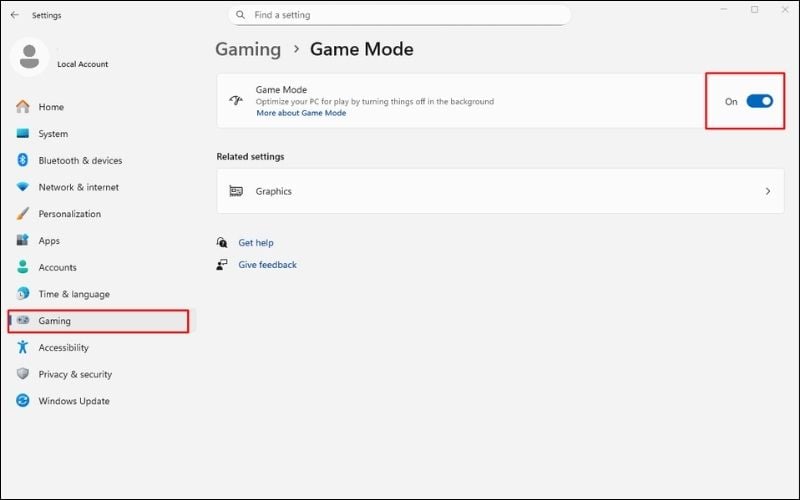Focus the Find a setting search box

[399, 15]
